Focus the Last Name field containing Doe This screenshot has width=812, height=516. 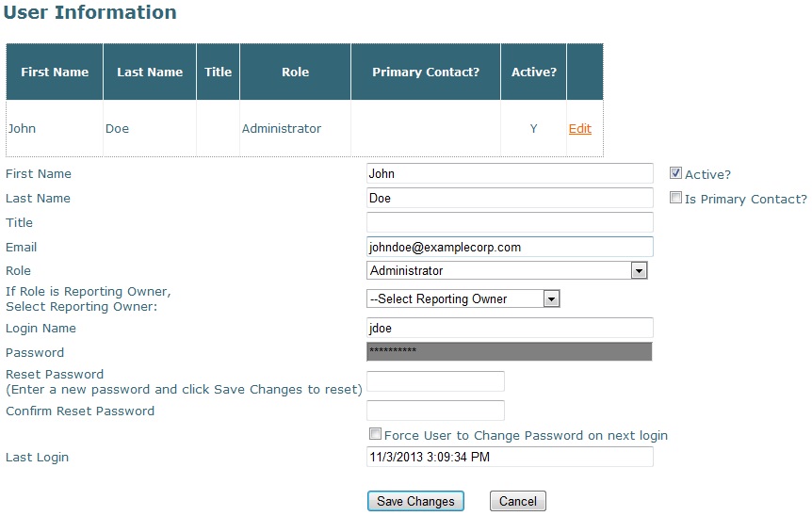[509, 199]
